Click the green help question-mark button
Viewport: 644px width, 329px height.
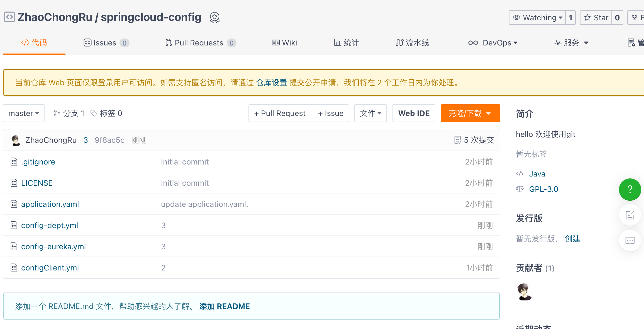630,190
